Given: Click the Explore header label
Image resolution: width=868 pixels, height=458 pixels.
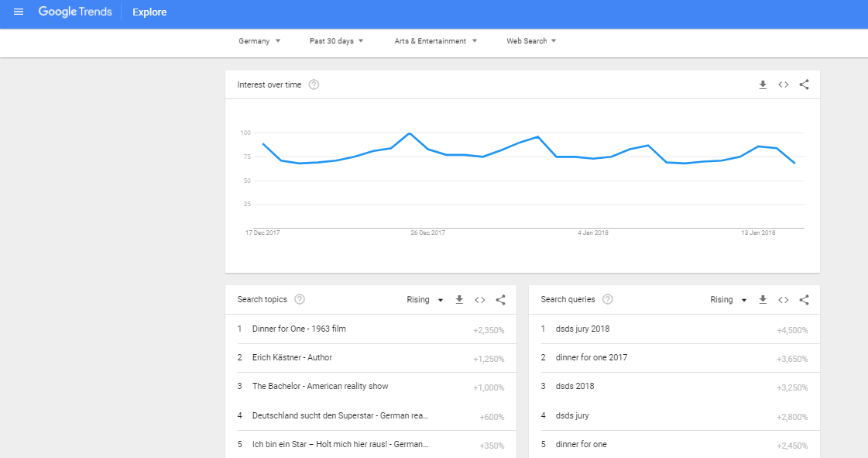Looking at the screenshot, I should click(x=149, y=12).
